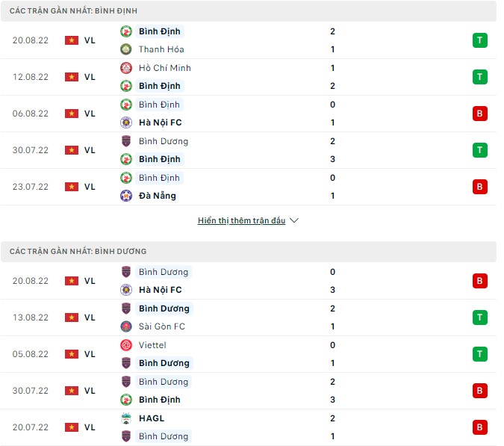Click the Vietnam flag on the 06.08.22 match
The width and height of the screenshot is (504, 446).
point(72,114)
